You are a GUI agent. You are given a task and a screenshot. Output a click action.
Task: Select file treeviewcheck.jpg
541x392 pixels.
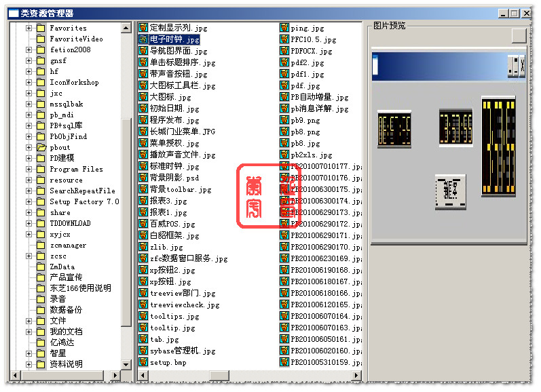tap(185, 305)
